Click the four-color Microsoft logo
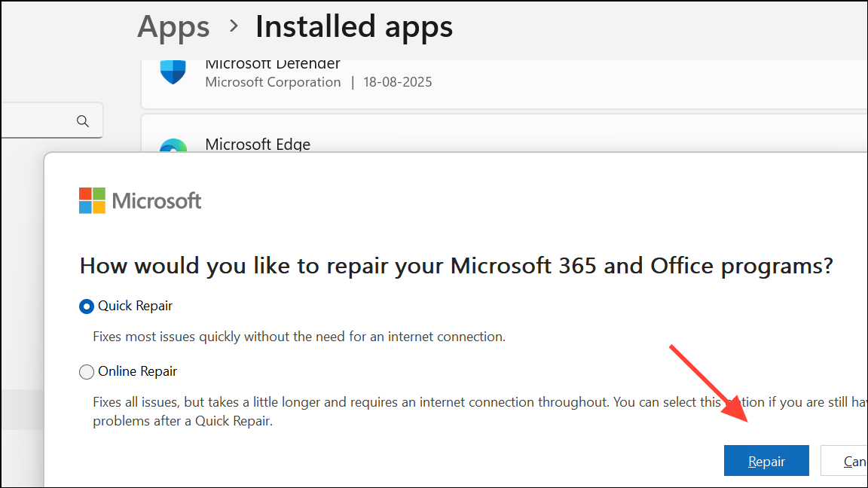 tap(93, 201)
